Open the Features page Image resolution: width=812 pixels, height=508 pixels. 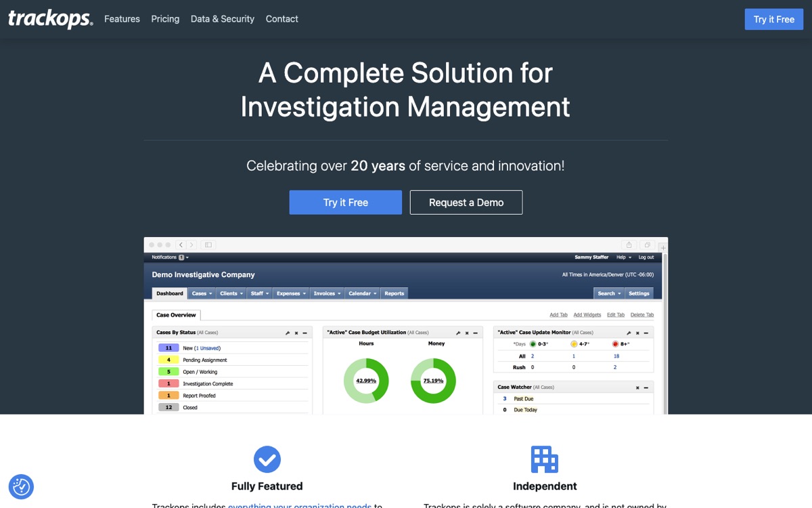(x=122, y=19)
